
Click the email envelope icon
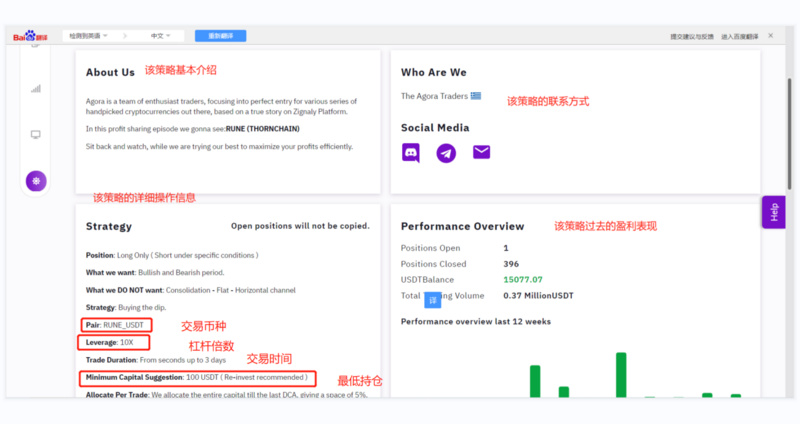481,153
